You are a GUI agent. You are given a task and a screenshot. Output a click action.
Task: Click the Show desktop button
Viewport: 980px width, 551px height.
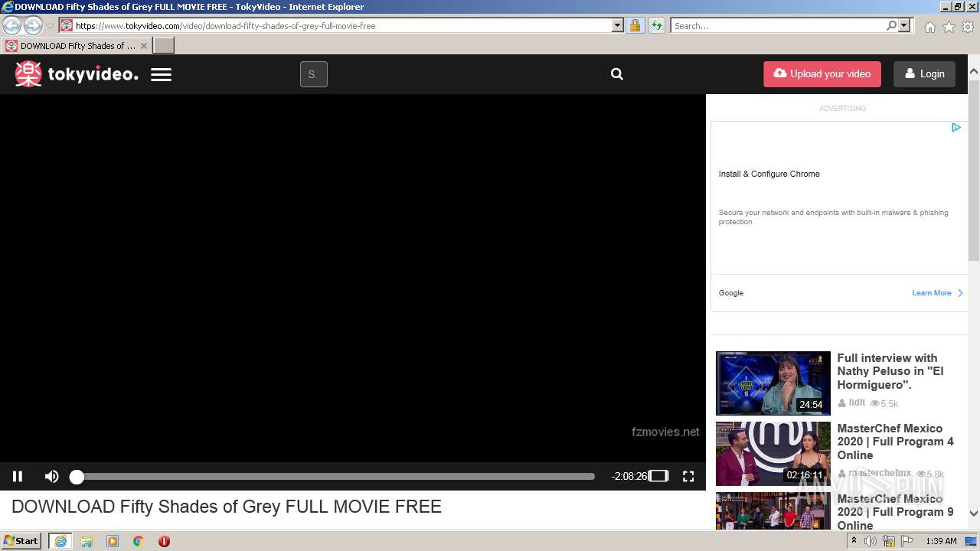click(x=972, y=541)
